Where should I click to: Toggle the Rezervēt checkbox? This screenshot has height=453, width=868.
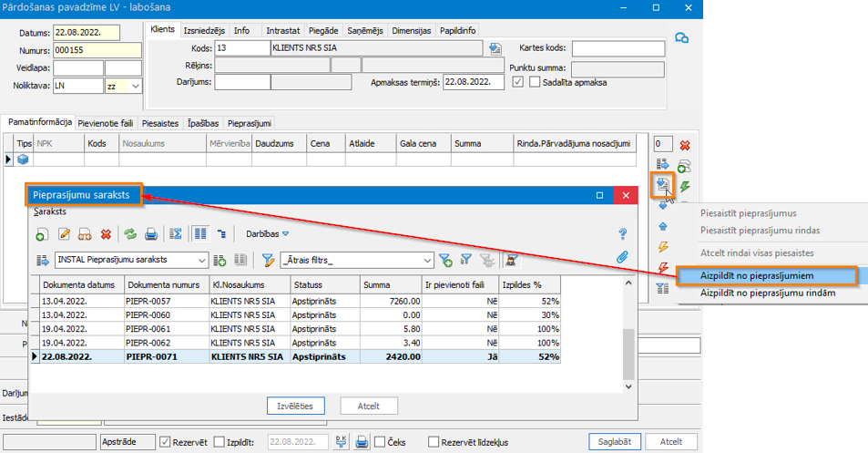pos(165,442)
